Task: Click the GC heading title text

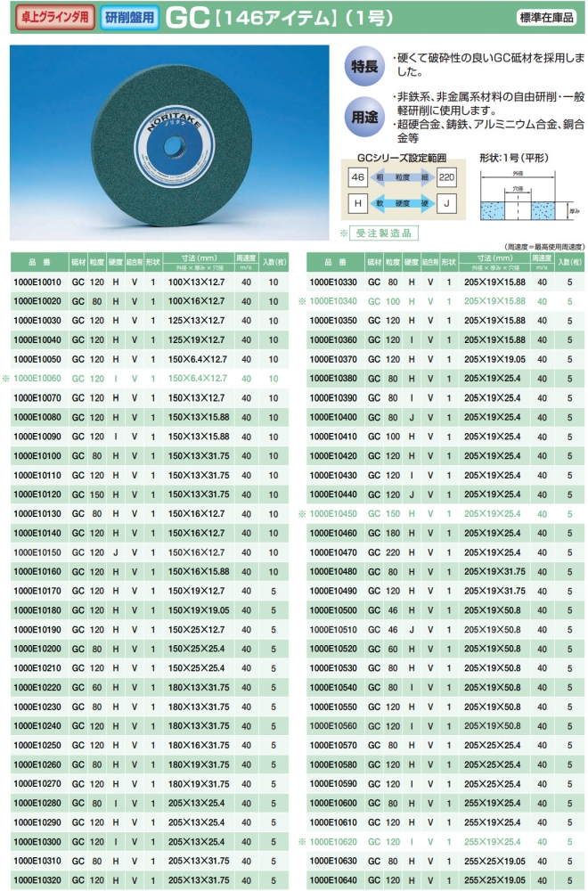Action: 188,18
